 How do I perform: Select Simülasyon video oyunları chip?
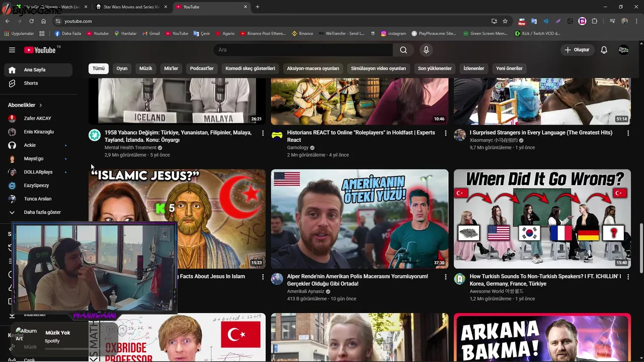[378, 68]
